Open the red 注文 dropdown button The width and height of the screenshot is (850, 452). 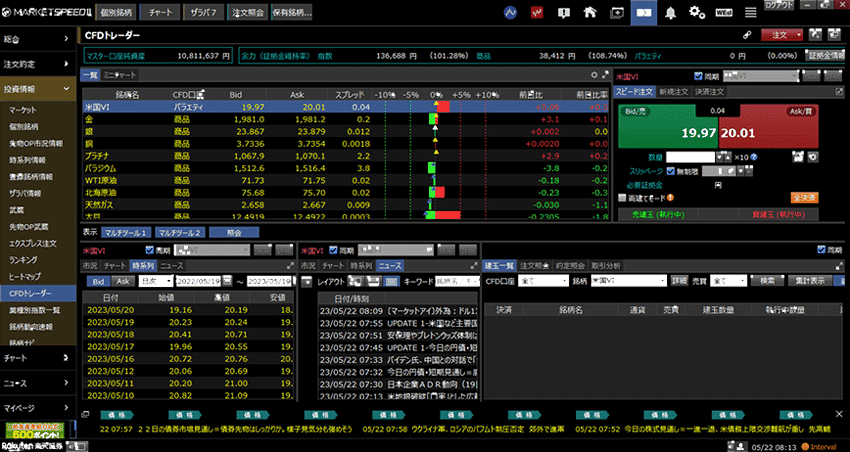coord(783,35)
